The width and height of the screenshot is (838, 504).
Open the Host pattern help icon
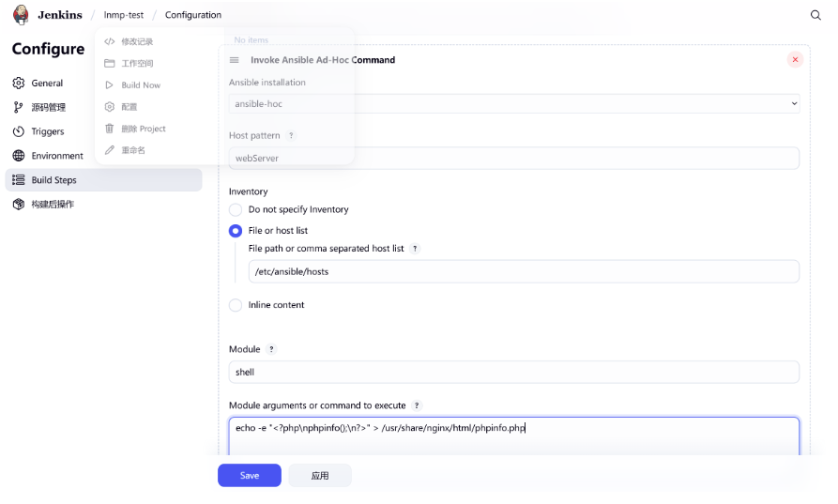click(291, 136)
